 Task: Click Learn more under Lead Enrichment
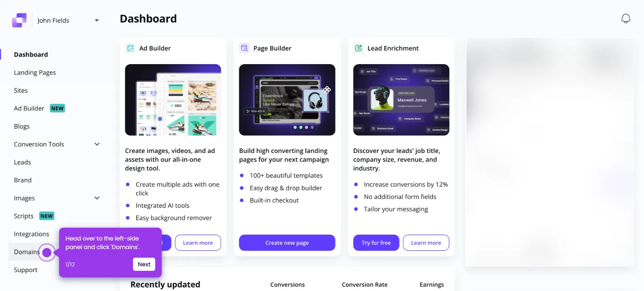click(x=426, y=242)
